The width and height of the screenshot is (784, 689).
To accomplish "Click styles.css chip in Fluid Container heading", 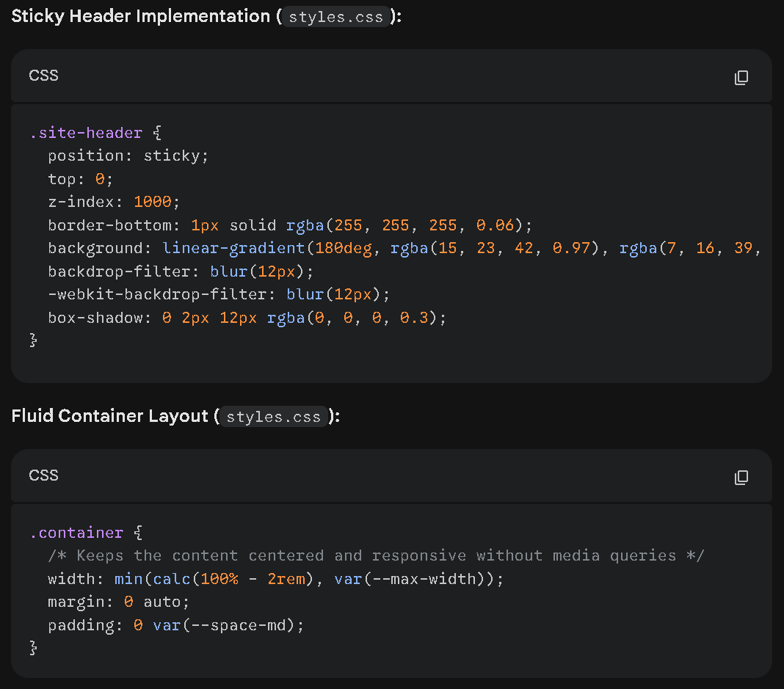I will [273, 417].
